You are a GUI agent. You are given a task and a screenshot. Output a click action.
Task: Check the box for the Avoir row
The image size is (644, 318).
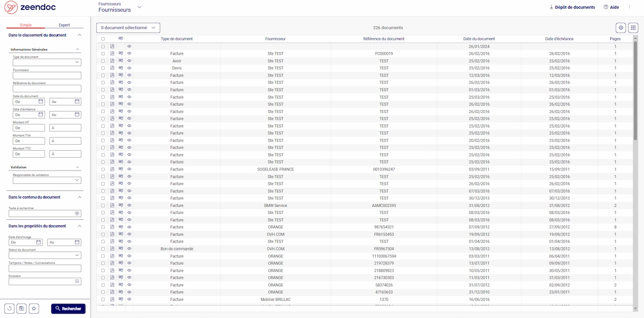point(103,61)
